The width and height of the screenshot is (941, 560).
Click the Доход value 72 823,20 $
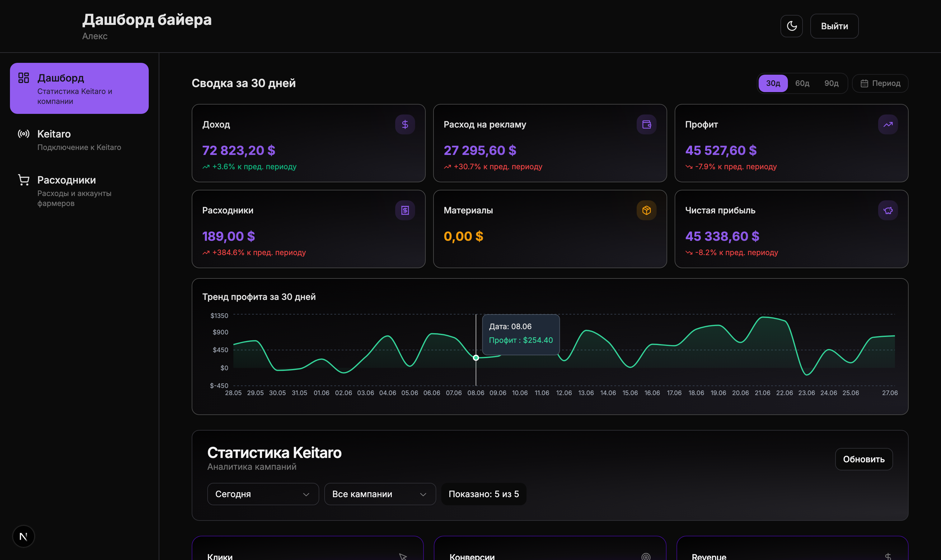(239, 150)
